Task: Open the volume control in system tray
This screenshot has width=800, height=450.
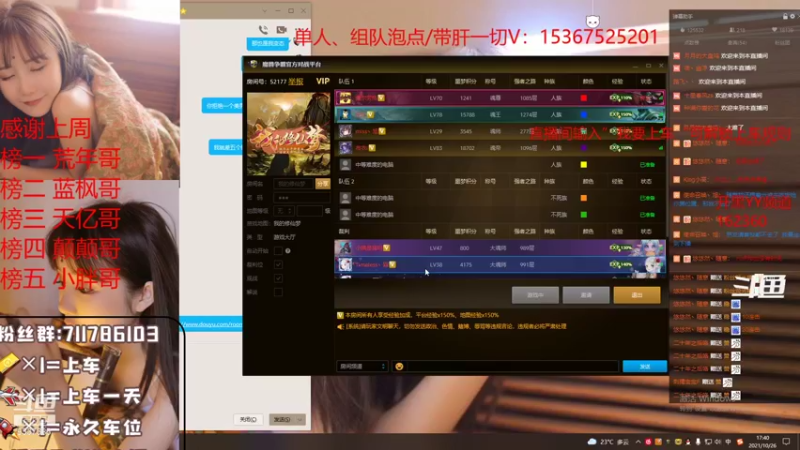Action: pos(718,442)
